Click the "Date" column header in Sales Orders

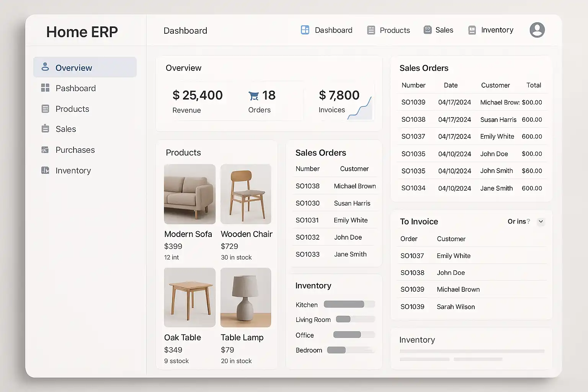(x=451, y=85)
